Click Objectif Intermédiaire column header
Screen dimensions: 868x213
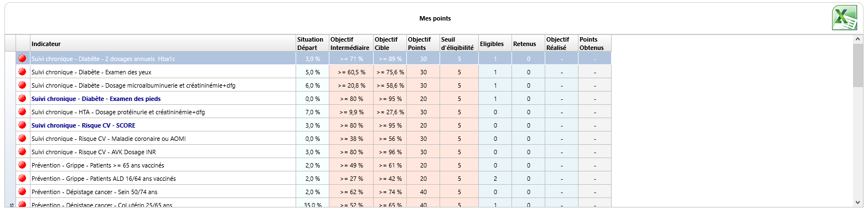[x=351, y=43]
